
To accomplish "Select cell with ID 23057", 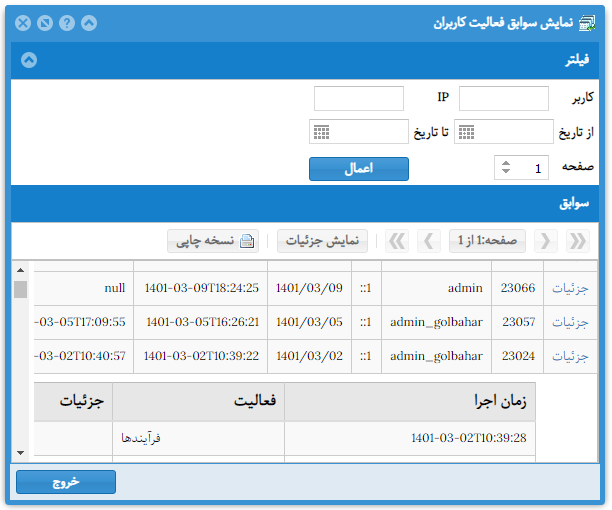I will (x=518, y=322).
